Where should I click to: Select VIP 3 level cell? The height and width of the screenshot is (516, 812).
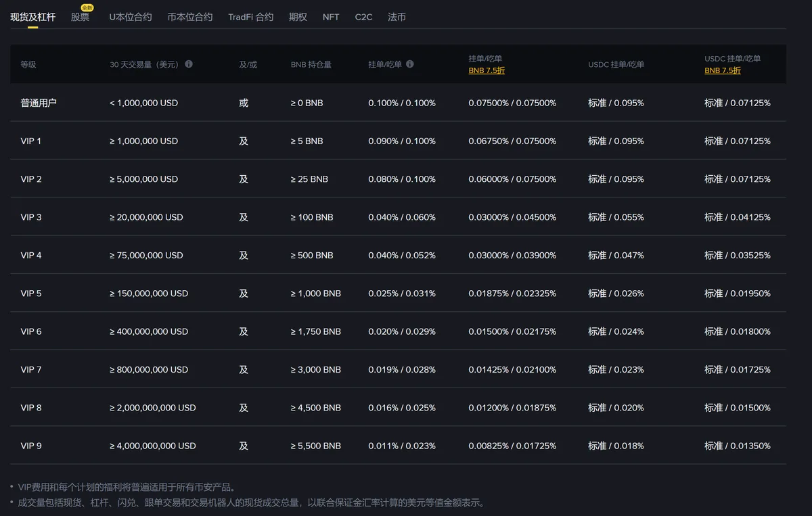pyautogui.click(x=31, y=217)
